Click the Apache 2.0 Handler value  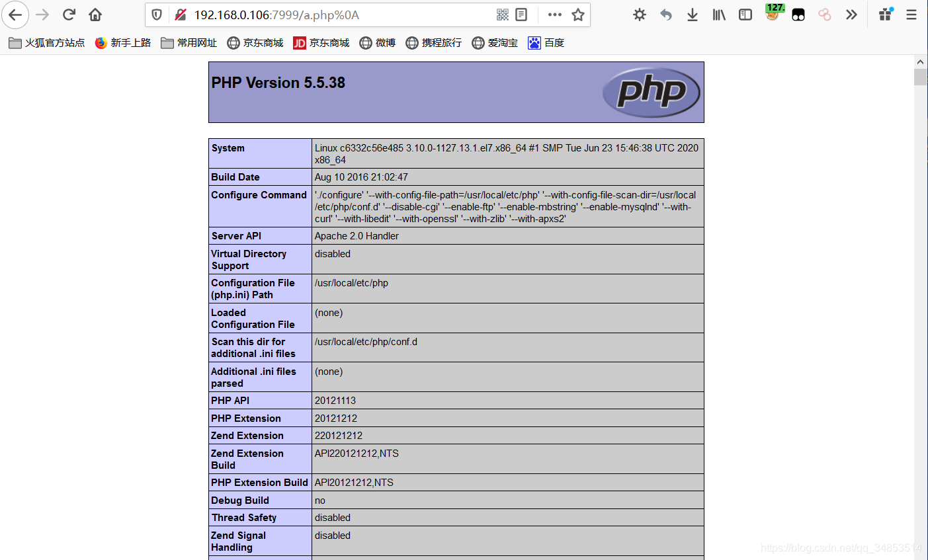[x=357, y=236]
